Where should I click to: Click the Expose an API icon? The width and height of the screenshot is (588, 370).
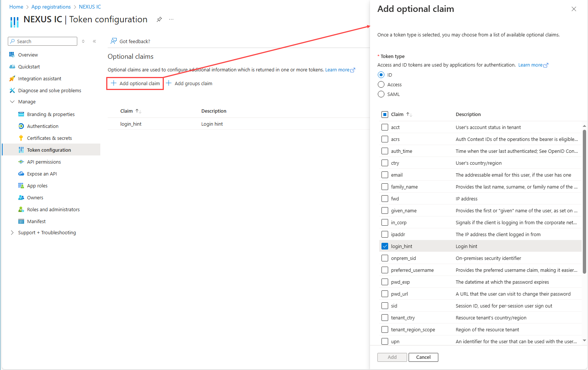pyautogui.click(x=21, y=174)
